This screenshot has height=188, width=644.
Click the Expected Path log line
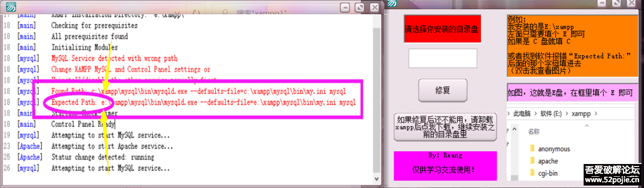click(x=203, y=102)
